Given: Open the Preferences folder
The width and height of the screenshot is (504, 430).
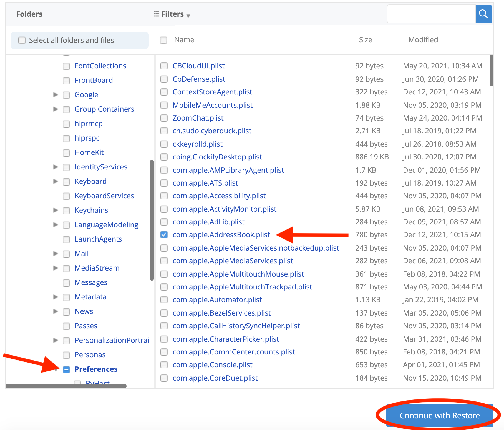Looking at the screenshot, I should 96,369.
